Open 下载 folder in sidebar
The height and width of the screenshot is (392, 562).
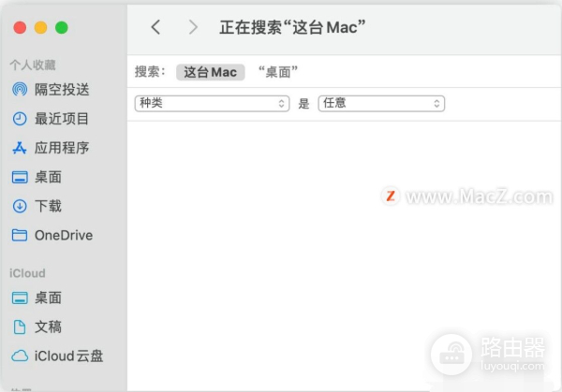click(48, 206)
